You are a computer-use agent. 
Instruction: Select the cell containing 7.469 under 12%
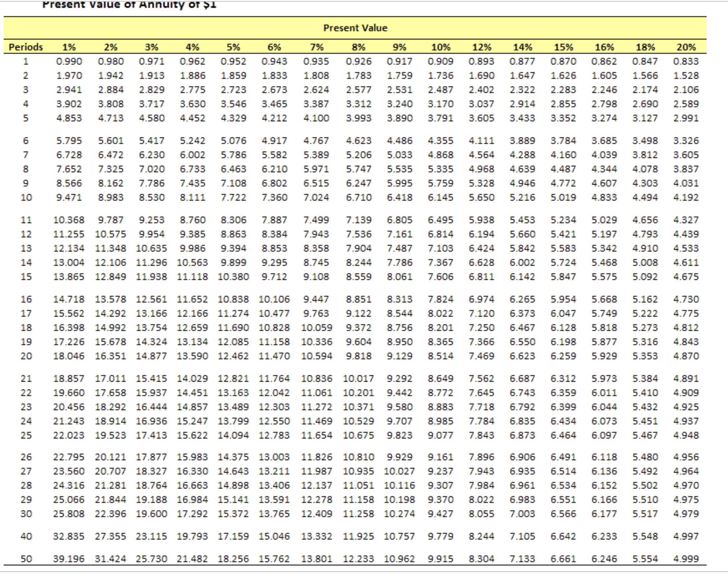click(x=482, y=356)
